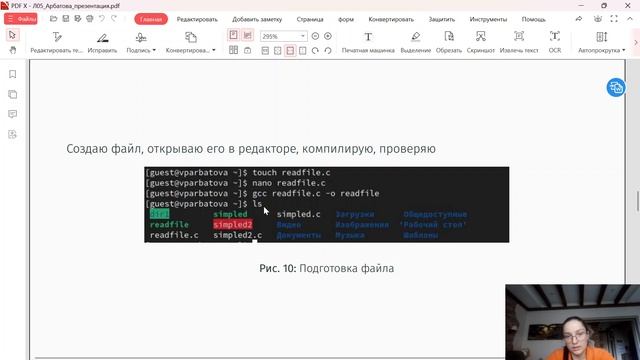Click the caption text Рис. 10: Подготовка файла

click(327, 269)
